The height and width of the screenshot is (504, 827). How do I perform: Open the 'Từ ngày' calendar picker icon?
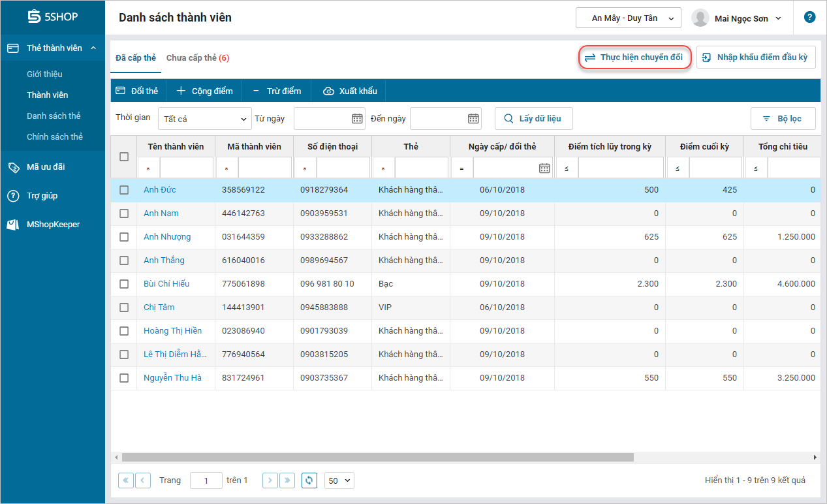point(357,118)
